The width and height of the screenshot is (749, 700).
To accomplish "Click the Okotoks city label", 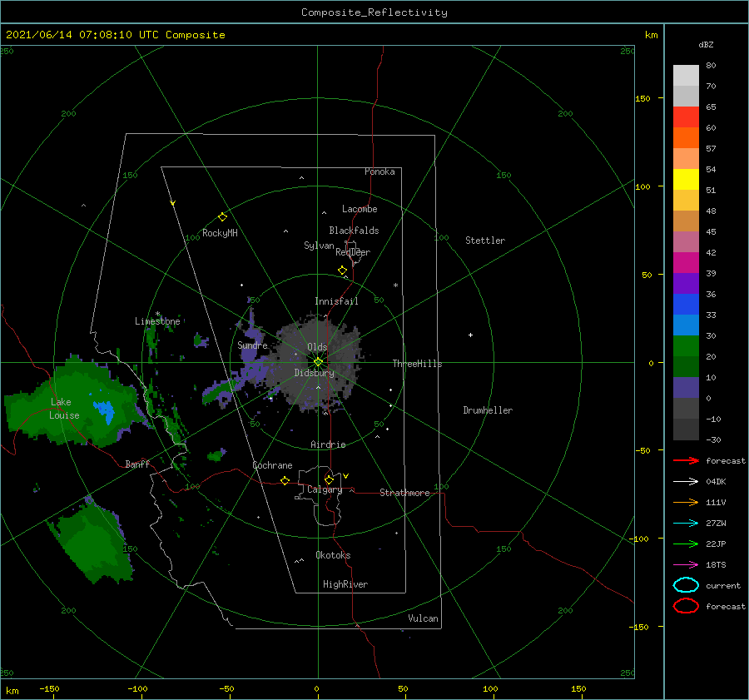I will pyautogui.click(x=333, y=555).
